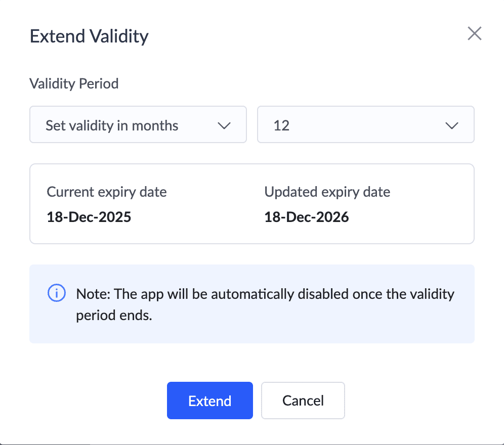
Task: Click the number 12 in the dropdown
Action: (x=281, y=125)
